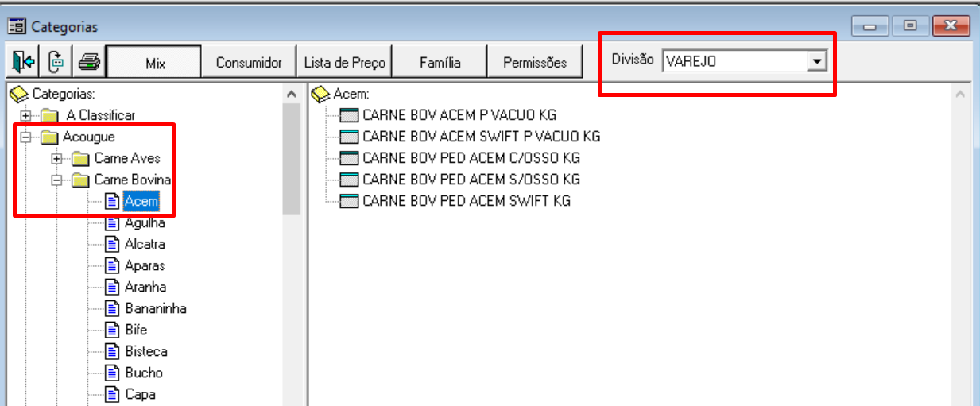
Task: Expand the Carne Aves folder node
Action: point(56,158)
